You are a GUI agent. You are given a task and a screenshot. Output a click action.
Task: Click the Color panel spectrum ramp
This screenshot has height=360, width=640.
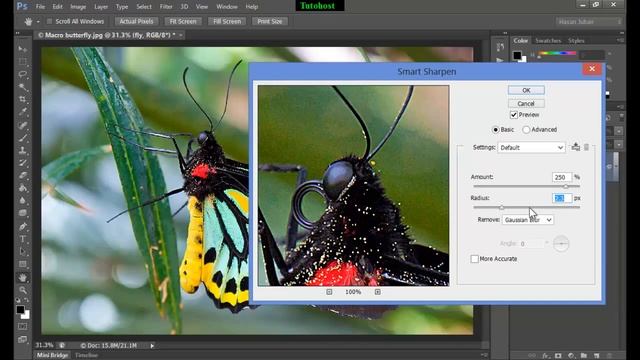coord(557,53)
